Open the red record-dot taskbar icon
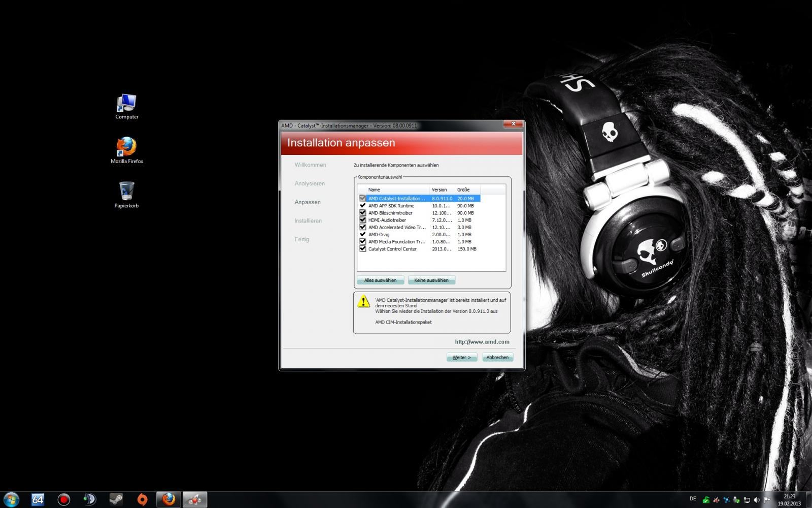The width and height of the screenshot is (812, 508). click(63, 499)
